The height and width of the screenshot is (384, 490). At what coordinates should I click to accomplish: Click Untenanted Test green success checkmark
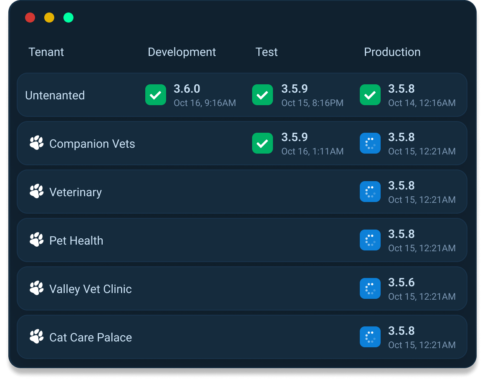(262, 95)
